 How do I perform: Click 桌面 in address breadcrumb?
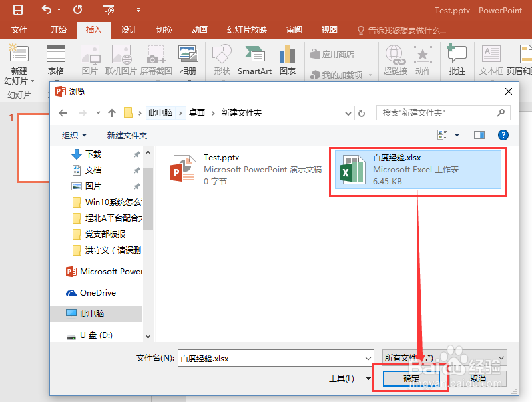[197, 113]
